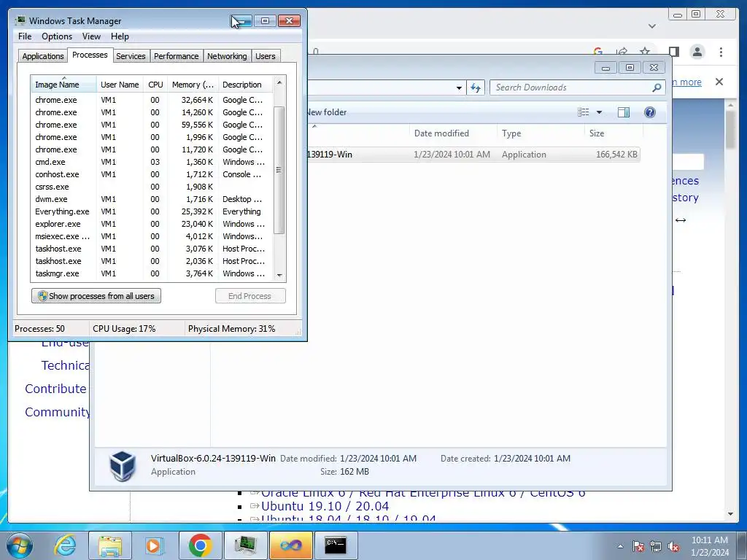
Task: Click the process list scrollbar thumb
Action: click(x=279, y=170)
